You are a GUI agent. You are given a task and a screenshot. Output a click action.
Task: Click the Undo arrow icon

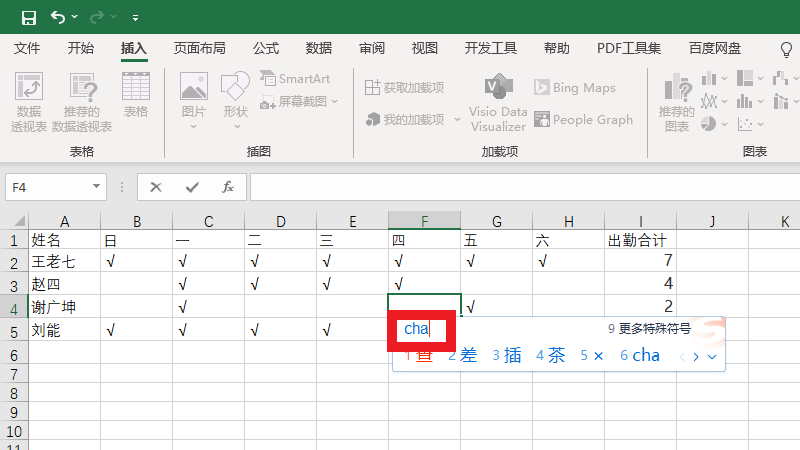pyautogui.click(x=58, y=17)
